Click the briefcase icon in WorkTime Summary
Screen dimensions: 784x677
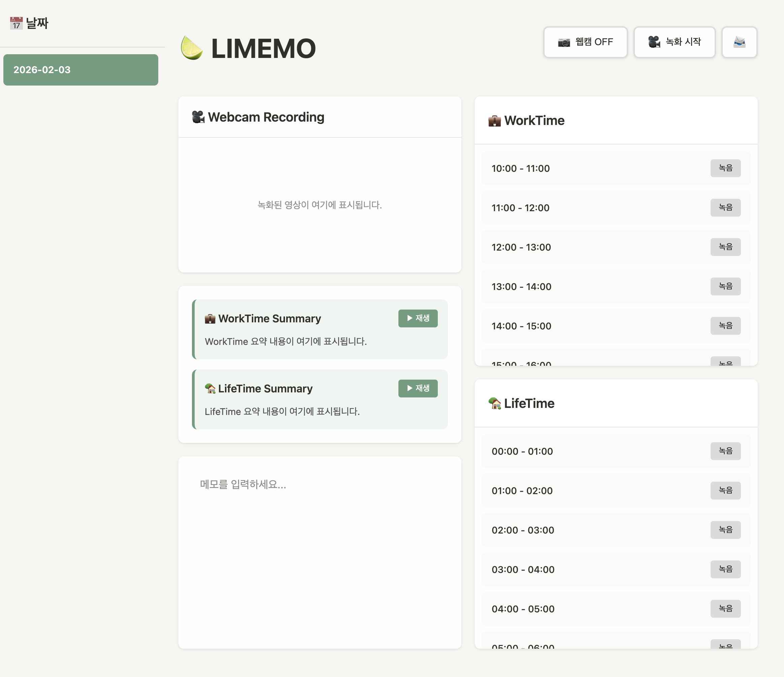[210, 319]
